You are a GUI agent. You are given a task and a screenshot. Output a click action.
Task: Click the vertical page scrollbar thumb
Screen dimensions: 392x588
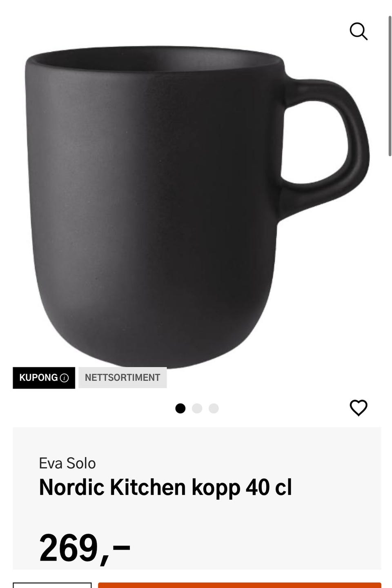point(390,86)
